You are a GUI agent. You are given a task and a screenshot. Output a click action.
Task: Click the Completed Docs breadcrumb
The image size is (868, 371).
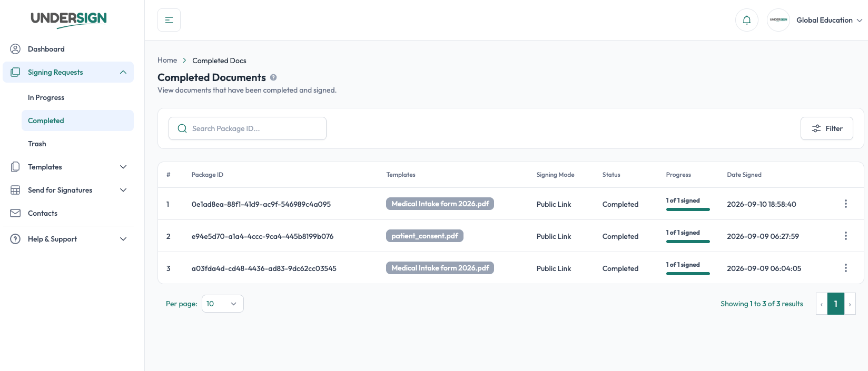click(219, 61)
